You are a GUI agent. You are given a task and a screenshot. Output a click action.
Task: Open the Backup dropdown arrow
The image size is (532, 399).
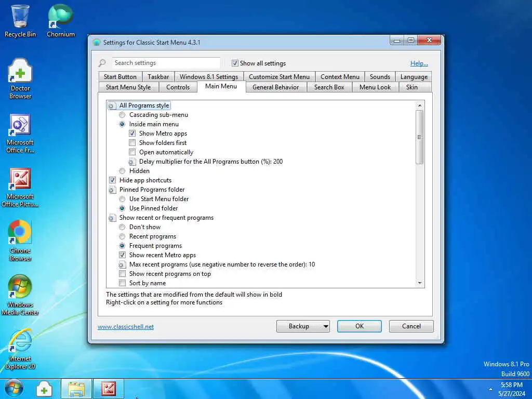[x=325, y=326]
